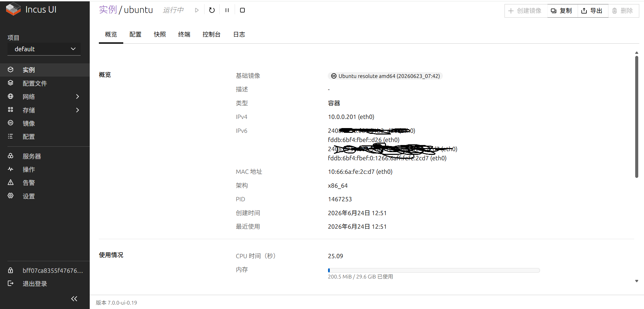Open the 设置 (Settings) page
Image resolution: width=644 pixels, height=309 pixels.
click(45, 196)
